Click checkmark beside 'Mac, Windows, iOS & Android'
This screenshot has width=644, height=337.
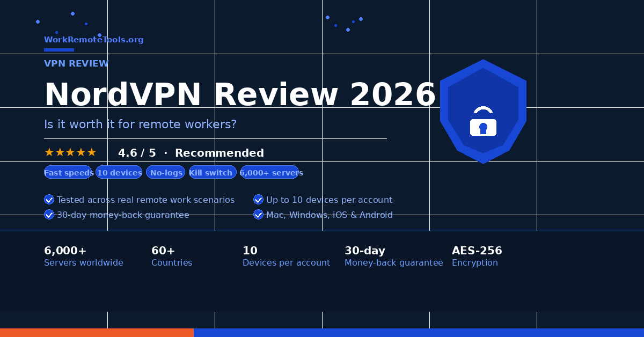(x=258, y=215)
